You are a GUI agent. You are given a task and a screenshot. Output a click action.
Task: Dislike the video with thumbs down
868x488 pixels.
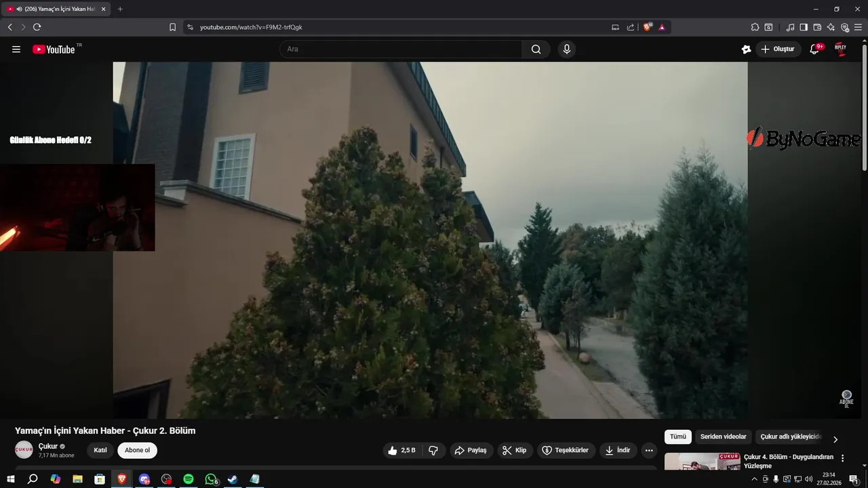click(434, 450)
